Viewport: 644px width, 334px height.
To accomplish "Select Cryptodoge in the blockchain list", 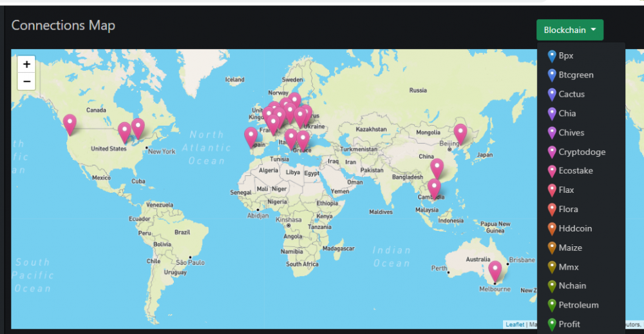I will pos(581,152).
